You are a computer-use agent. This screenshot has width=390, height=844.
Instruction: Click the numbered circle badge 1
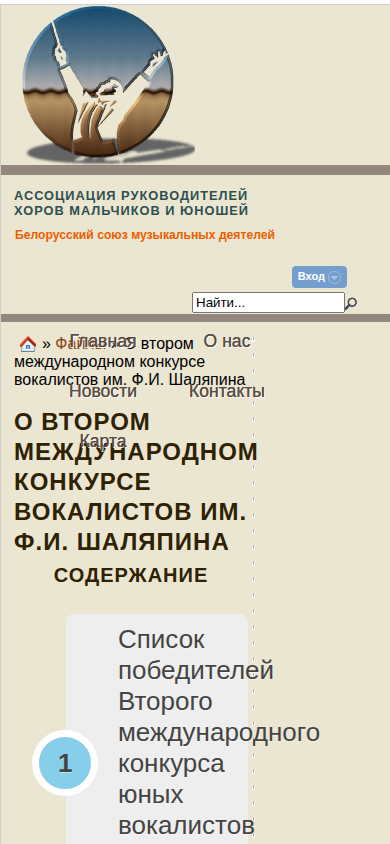coord(65,763)
